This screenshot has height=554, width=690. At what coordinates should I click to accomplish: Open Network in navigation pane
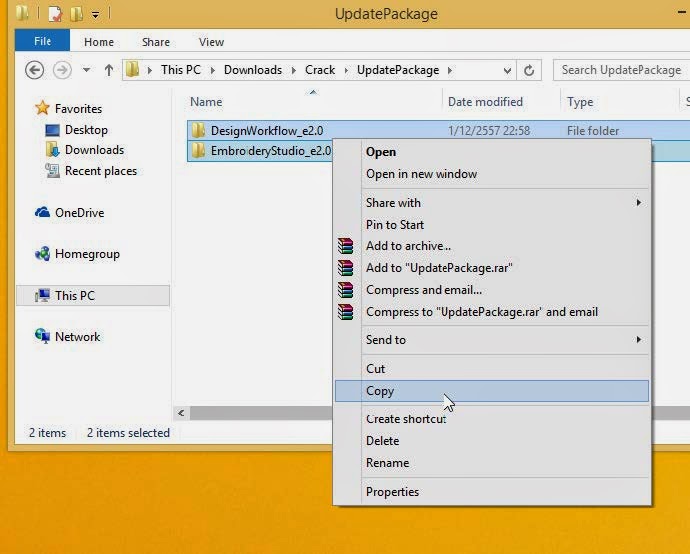pyautogui.click(x=77, y=337)
